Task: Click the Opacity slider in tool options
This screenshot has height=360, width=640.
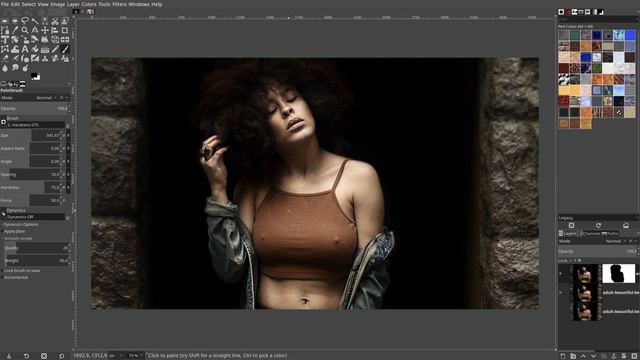Action: [x=34, y=109]
